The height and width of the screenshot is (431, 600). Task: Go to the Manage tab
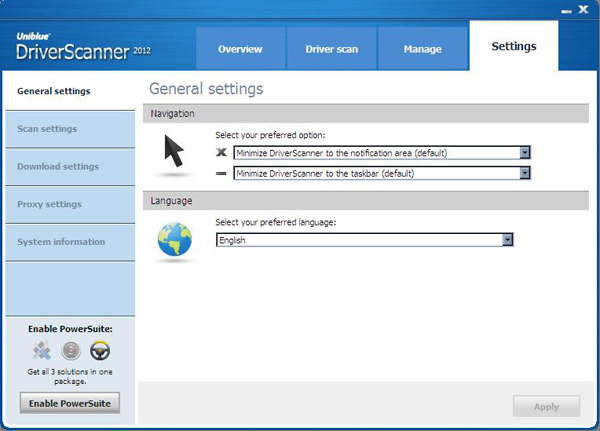point(422,49)
